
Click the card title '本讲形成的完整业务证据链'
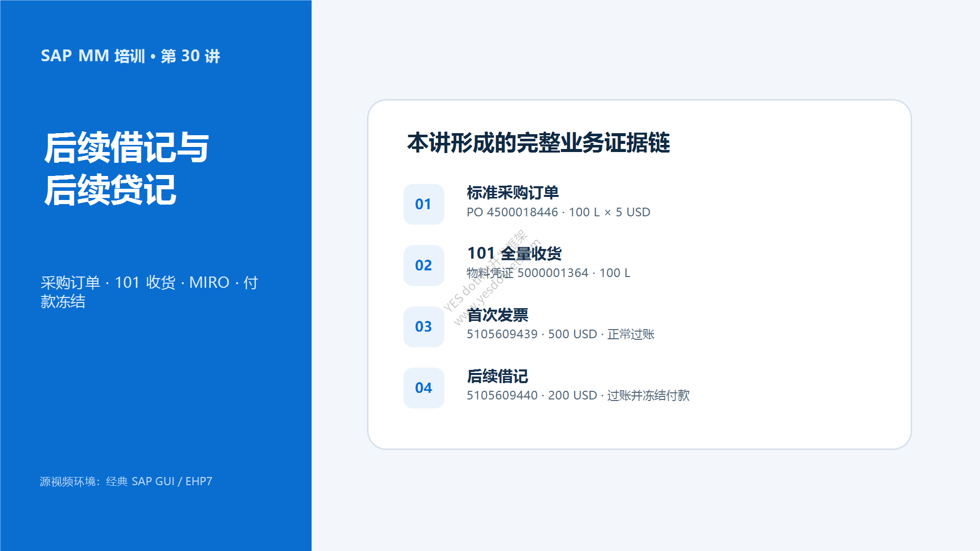(x=538, y=143)
